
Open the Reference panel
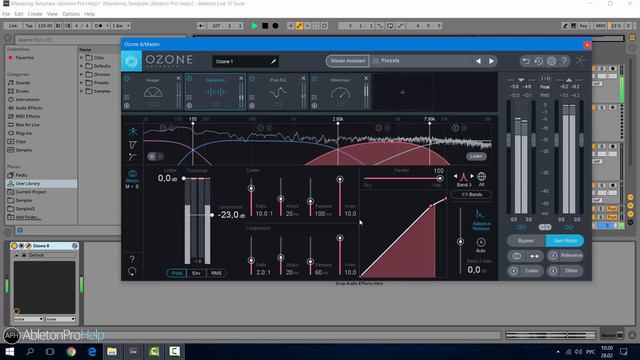click(x=565, y=256)
